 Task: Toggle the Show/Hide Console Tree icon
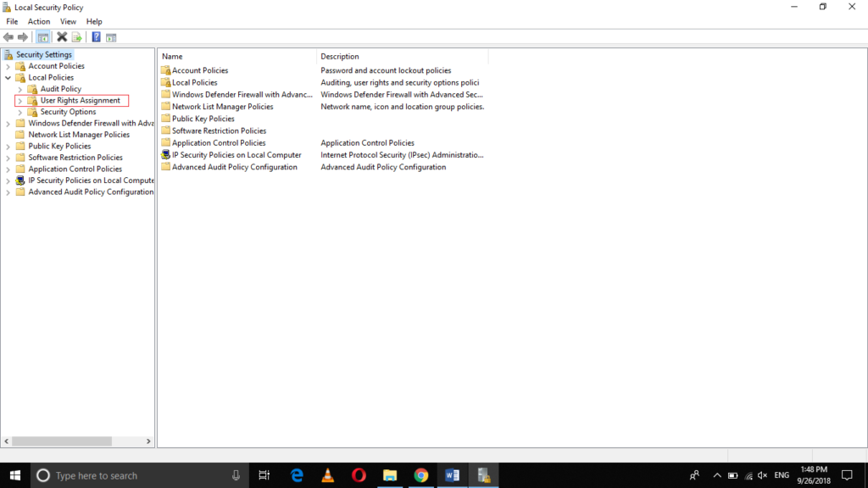pyautogui.click(x=43, y=36)
